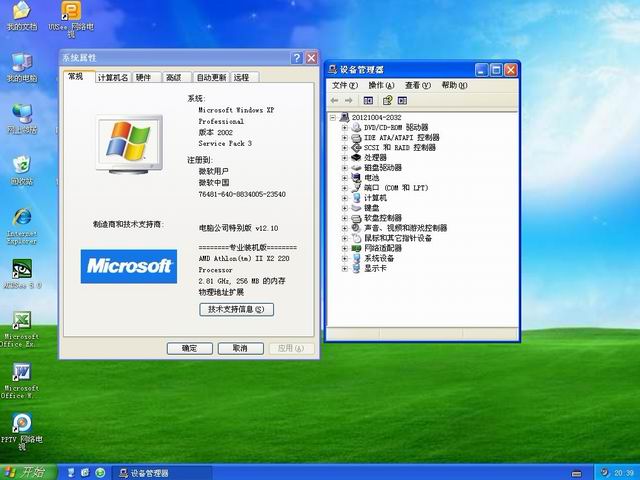
Task: Click the 开始 Start button on taskbar
Action: pos(26,472)
